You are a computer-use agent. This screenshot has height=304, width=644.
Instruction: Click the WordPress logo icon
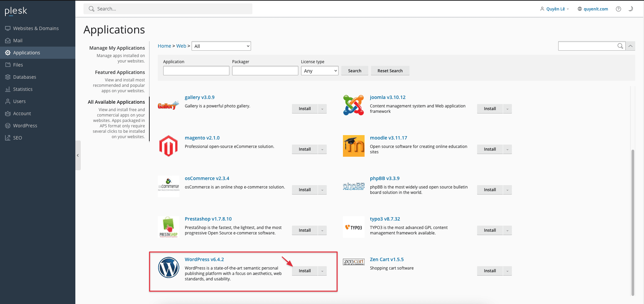click(x=169, y=268)
